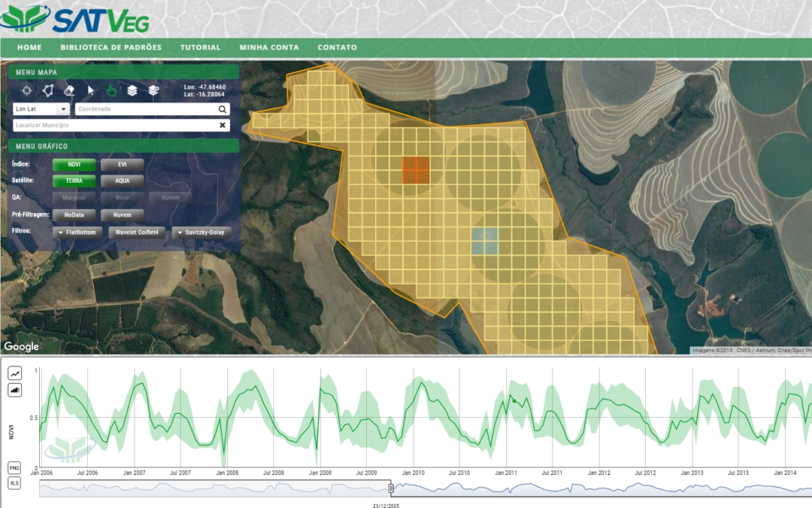Click the add layer icon
812x508 pixels.
point(153,90)
